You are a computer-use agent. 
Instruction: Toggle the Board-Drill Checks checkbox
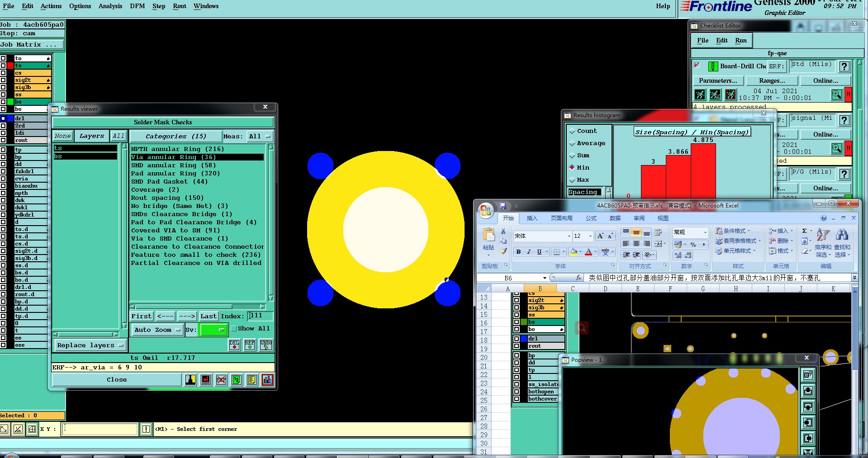697,65
